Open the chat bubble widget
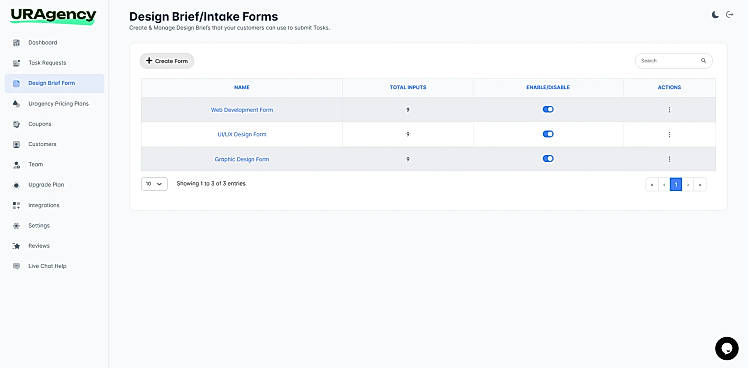This screenshot has width=748, height=368. click(x=727, y=348)
